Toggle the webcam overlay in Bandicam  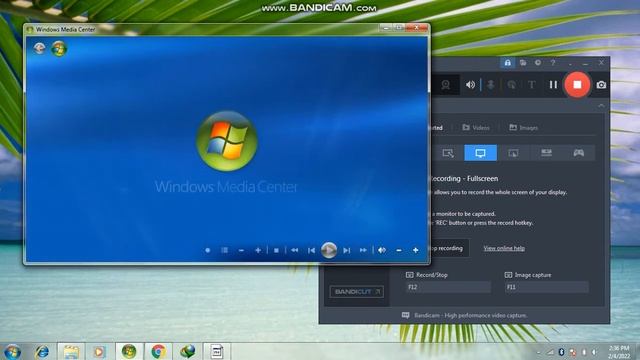[446, 84]
